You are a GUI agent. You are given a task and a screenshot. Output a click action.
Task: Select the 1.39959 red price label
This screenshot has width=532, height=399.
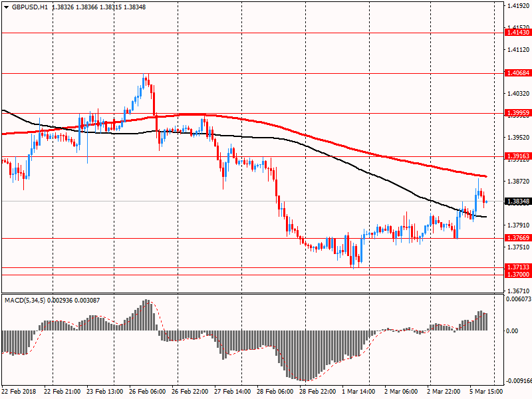click(517, 113)
